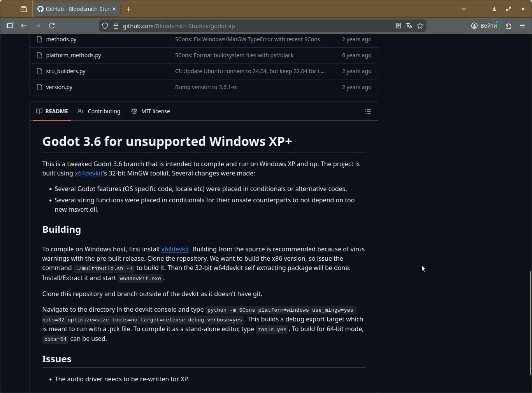
Task: Open the commit 'SCons: Format buildsystem files with psf/black'
Action: [x=234, y=55]
